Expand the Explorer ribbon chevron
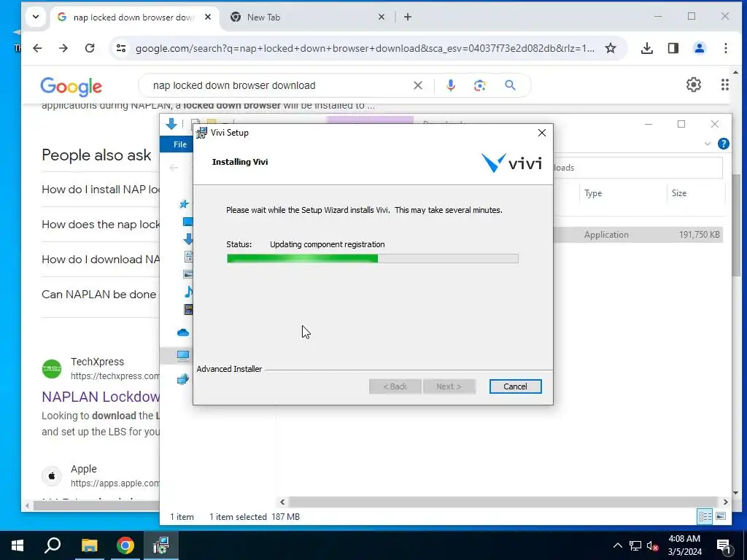This screenshot has width=747, height=560. pyautogui.click(x=708, y=144)
